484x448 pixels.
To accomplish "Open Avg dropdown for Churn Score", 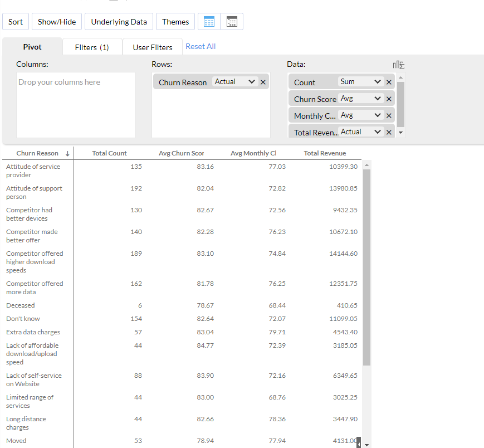I will [361, 99].
